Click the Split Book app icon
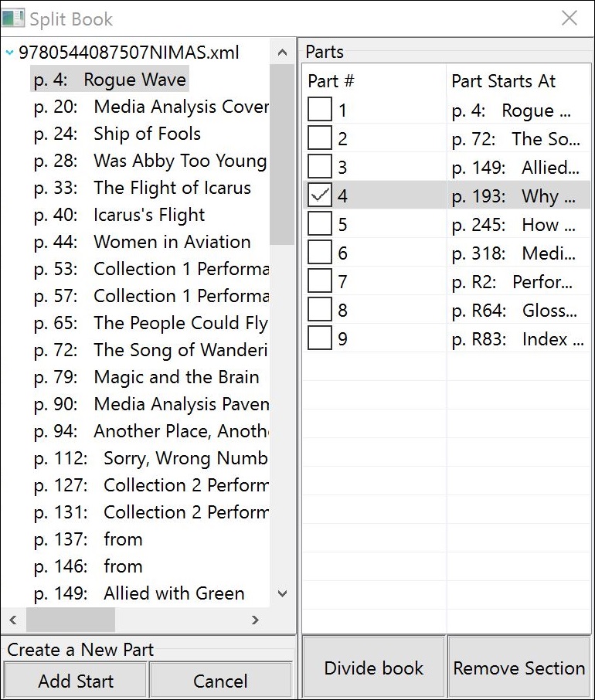The image size is (595, 700). pos(14,18)
